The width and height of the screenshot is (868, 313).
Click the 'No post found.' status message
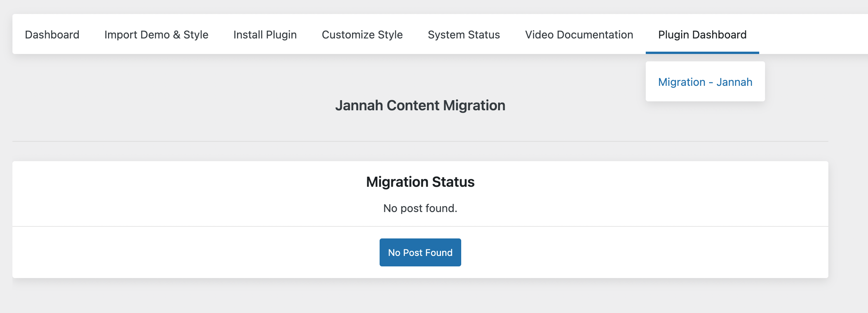click(420, 208)
